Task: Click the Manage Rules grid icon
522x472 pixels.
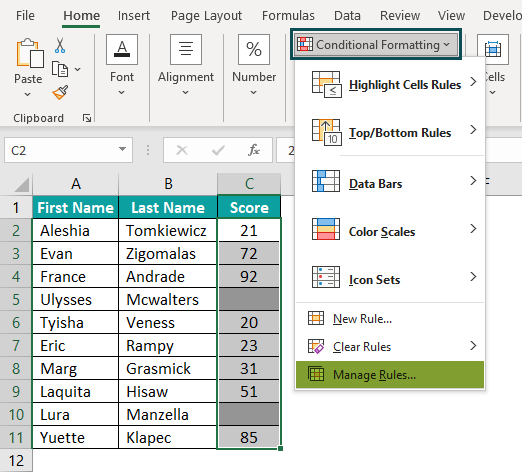Action: [316, 374]
